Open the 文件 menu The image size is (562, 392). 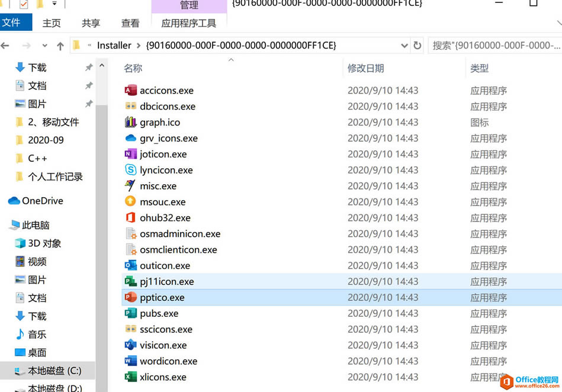pos(16,23)
